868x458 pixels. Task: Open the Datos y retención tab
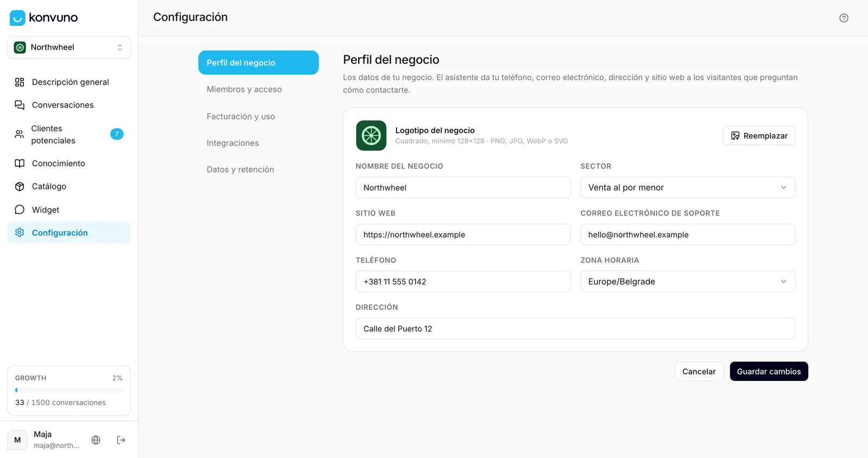pos(258,169)
